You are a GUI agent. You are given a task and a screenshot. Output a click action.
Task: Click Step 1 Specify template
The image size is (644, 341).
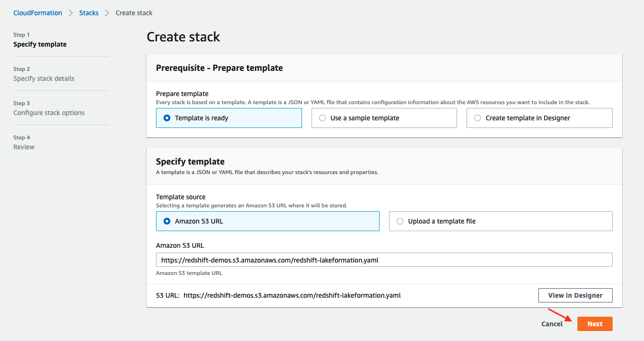(40, 44)
